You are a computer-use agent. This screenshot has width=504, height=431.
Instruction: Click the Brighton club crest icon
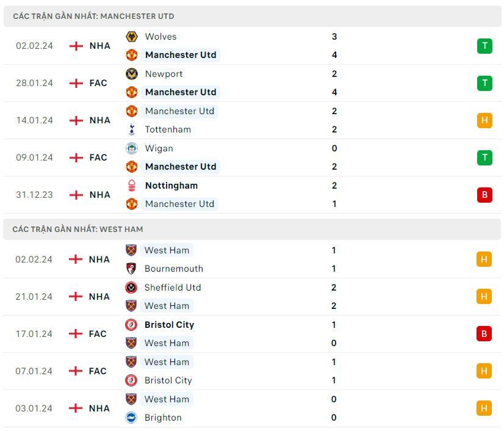[131, 418]
